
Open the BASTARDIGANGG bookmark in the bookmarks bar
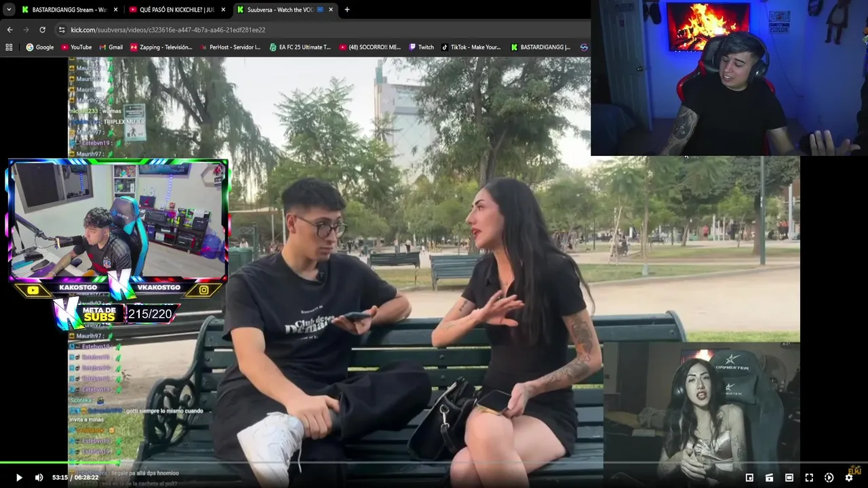coord(540,47)
